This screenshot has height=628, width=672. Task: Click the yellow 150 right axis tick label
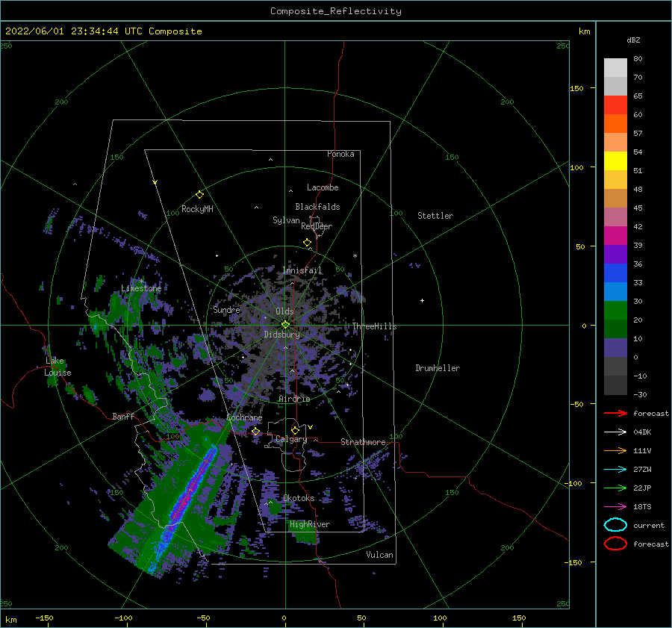pos(576,88)
